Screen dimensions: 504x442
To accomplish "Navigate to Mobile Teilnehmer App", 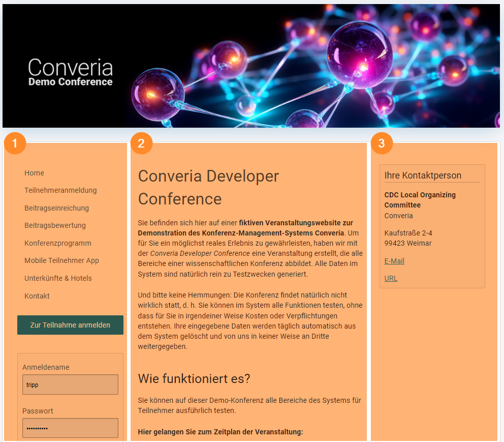I will coord(61,260).
